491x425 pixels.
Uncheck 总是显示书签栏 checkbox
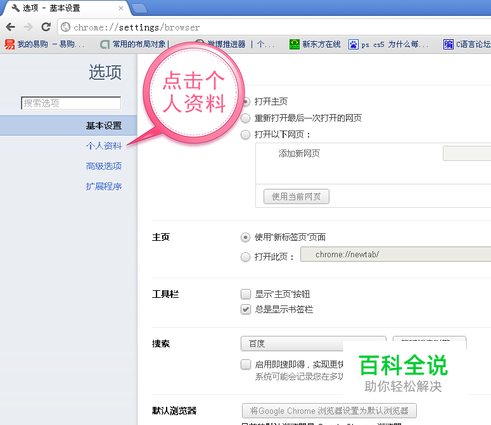[246, 310]
